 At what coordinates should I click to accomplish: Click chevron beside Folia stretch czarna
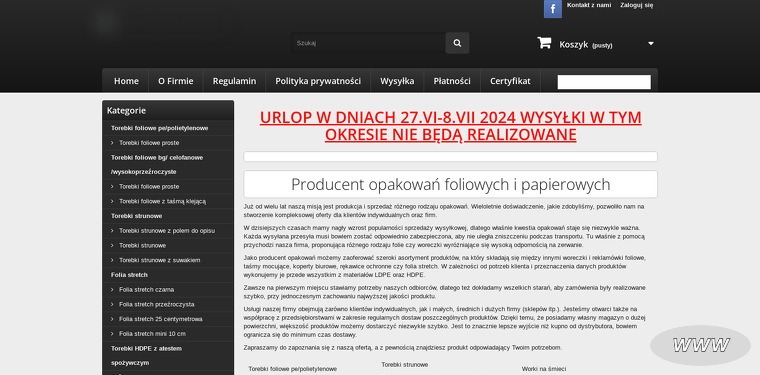112,290
